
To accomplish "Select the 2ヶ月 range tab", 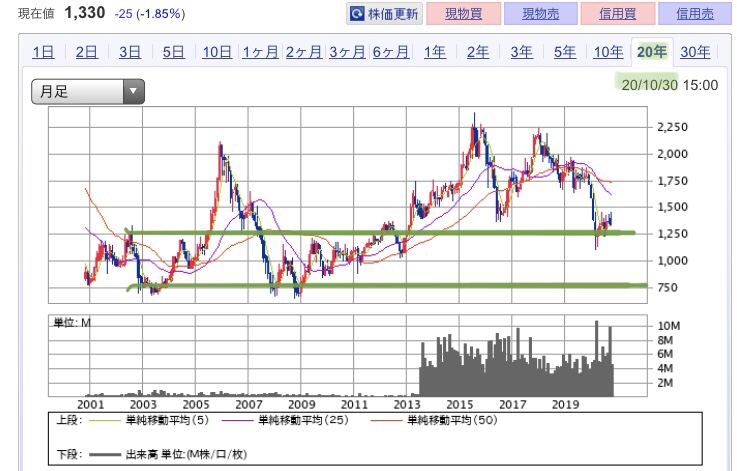I will [304, 52].
